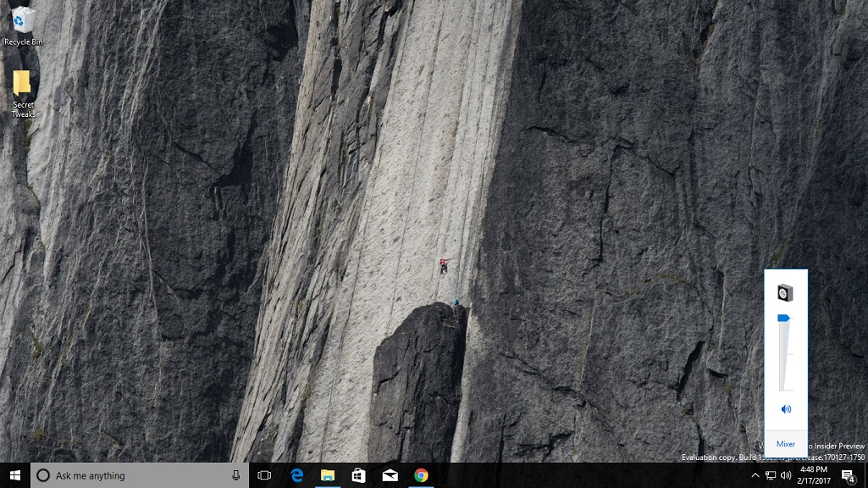Open Task View
The image size is (868, 488).
(265, 476)
